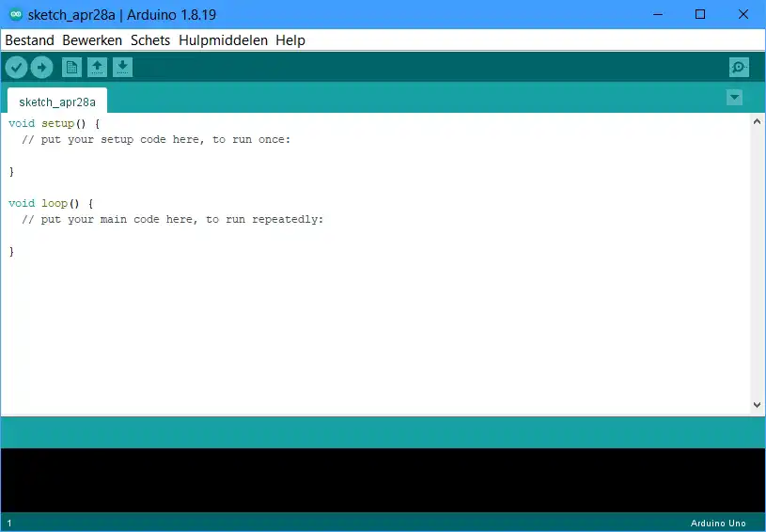Click the Verify sketch checkmark icon

click(16, 67)
